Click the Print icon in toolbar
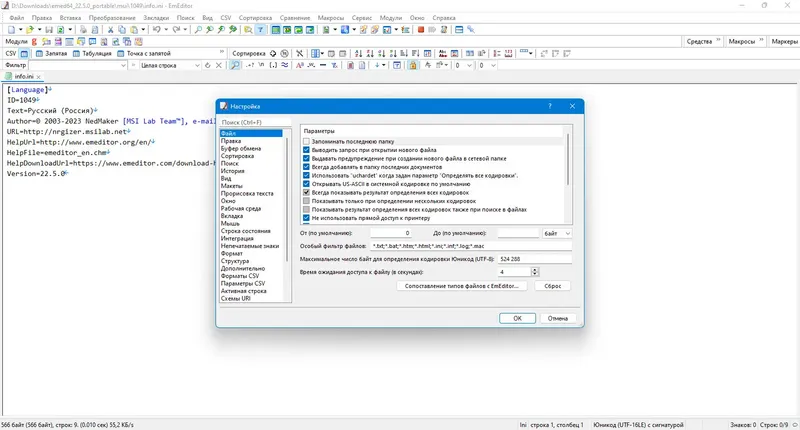 coord(83,30)
